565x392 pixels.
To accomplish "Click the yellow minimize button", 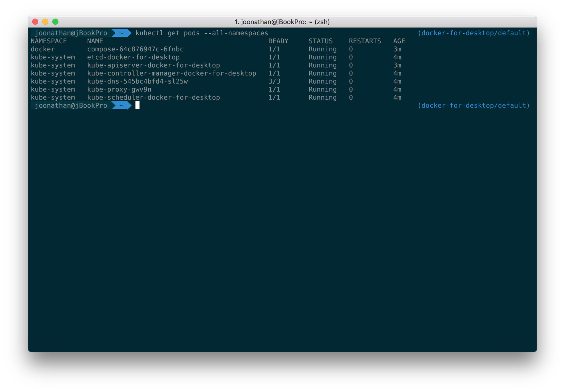I will point(46,22).
